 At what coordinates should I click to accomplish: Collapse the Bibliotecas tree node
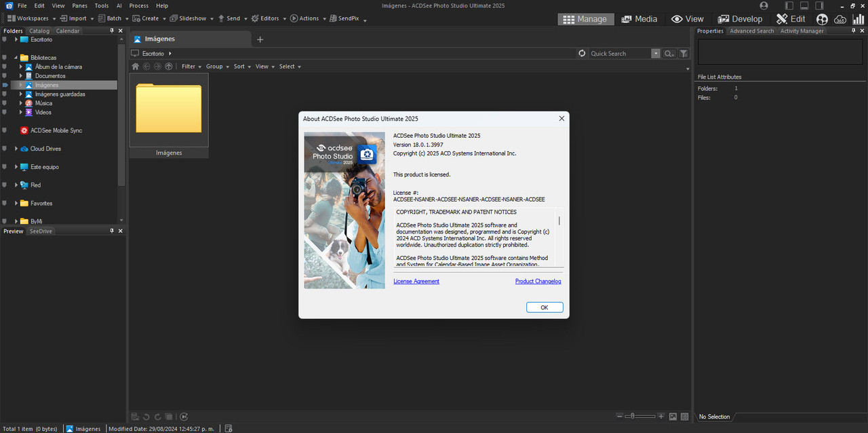(x=16, y=58)
